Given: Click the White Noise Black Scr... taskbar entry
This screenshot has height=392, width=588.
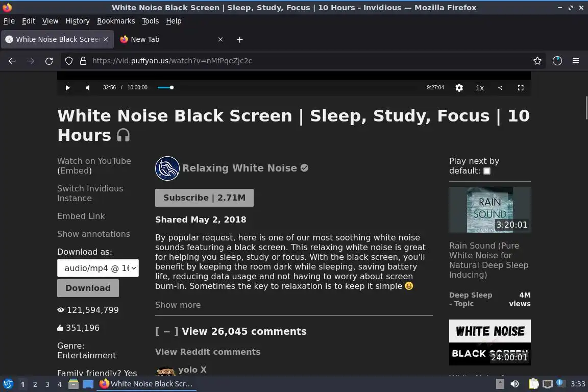Looking at the screenshot, I should click(x=146, y=384).
